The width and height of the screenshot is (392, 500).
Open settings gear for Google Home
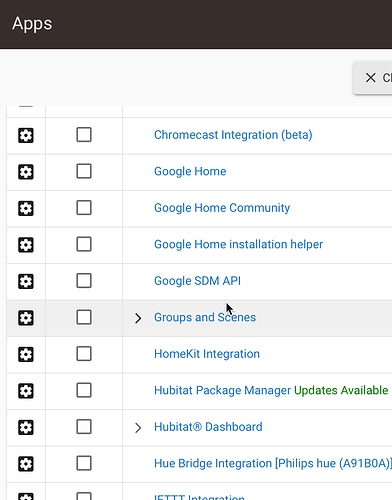point(26,172)
